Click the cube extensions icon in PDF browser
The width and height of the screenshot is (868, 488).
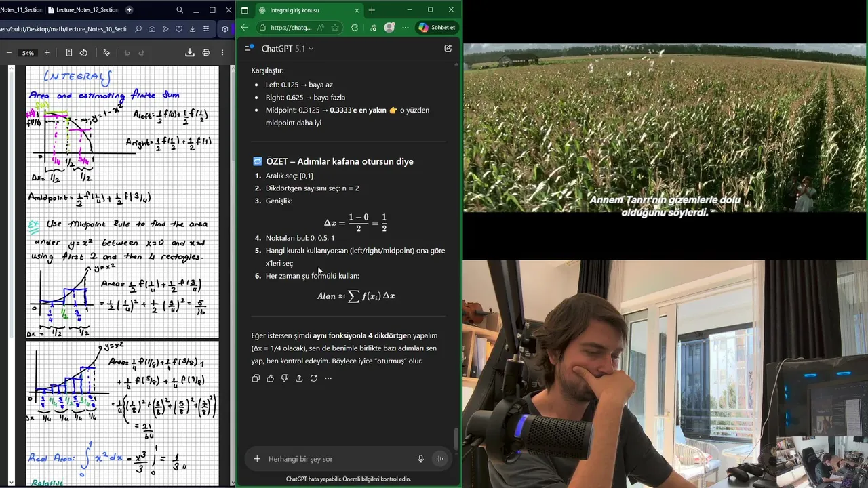(x=225, y=29)
